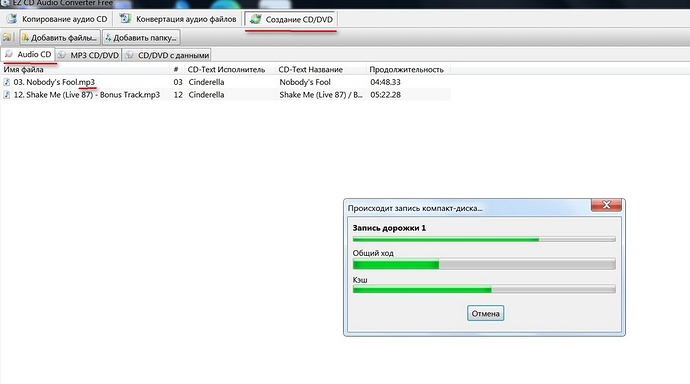Switch to Конвертация аудио файлов tab
The image size is (690, 384).
click(178, 19)
